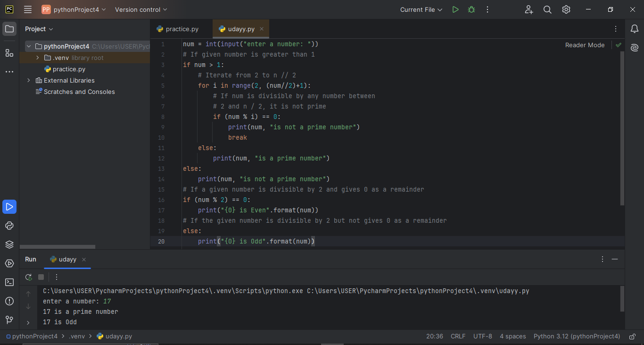This screenshot has width=644, height=345.
Task: Click '17 is a prime number' console output
Action: (x=81, y=311)
